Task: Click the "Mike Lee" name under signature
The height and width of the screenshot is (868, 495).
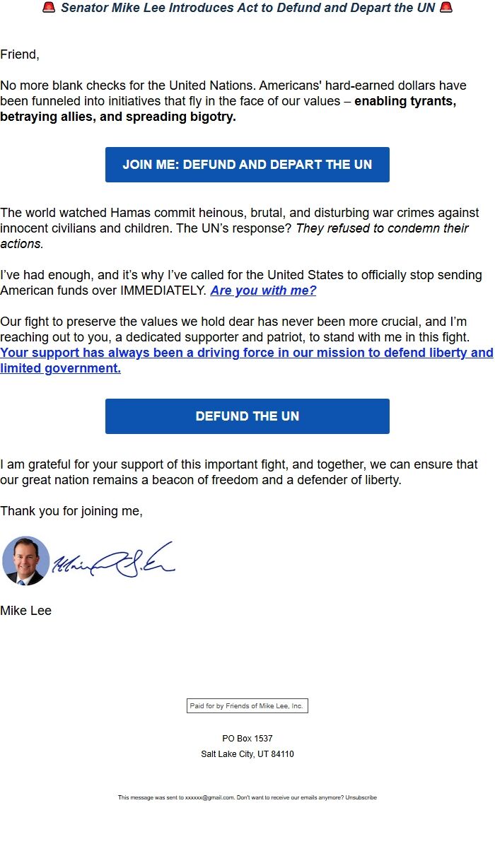Action: (x=26, y=611)
